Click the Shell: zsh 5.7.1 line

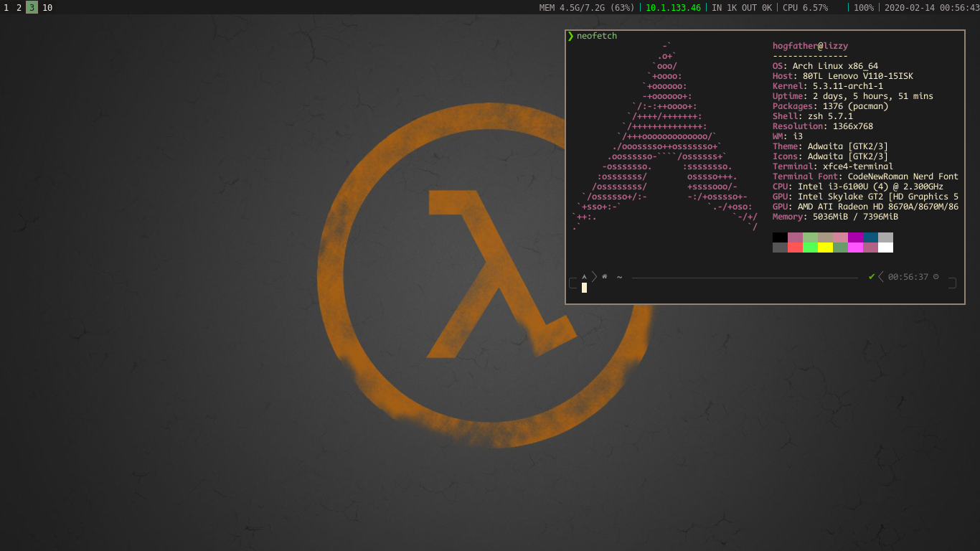click(x=813, y=116)
